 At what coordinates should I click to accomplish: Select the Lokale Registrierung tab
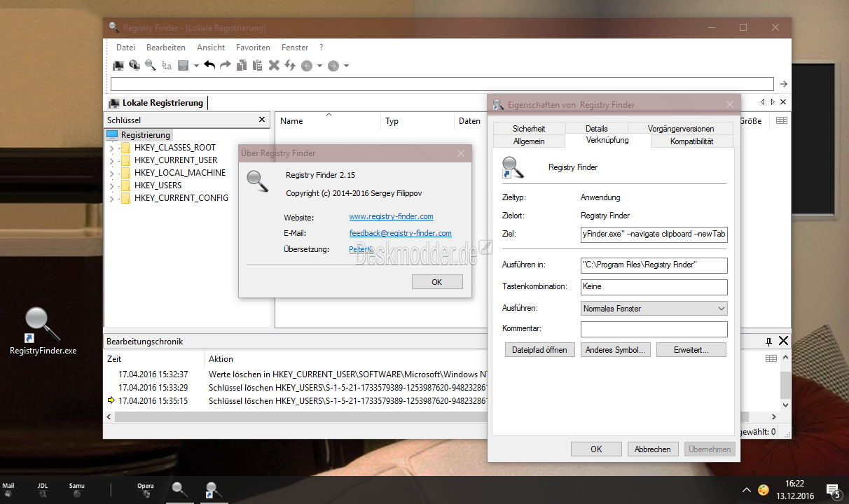pos(156,103)
